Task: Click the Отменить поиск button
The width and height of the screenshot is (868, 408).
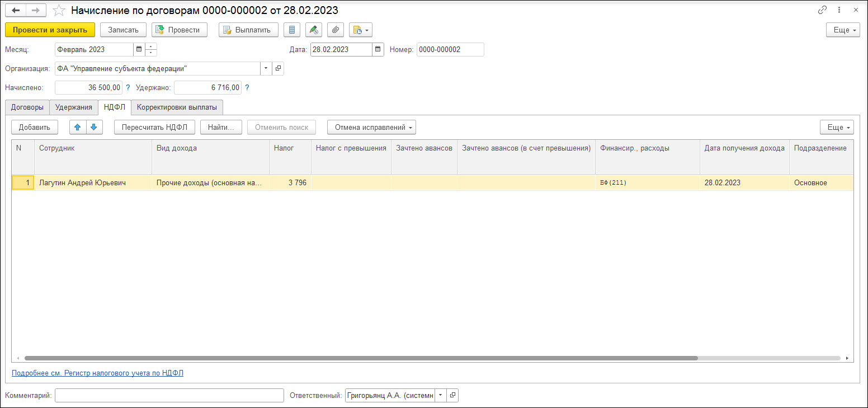Action: point(281,127)
